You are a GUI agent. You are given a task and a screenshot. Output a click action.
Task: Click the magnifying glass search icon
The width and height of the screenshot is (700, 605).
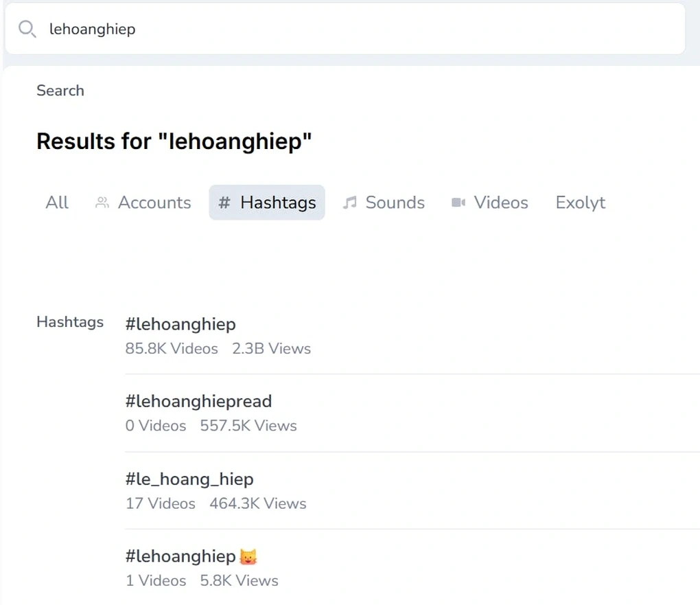coord(27,29)
